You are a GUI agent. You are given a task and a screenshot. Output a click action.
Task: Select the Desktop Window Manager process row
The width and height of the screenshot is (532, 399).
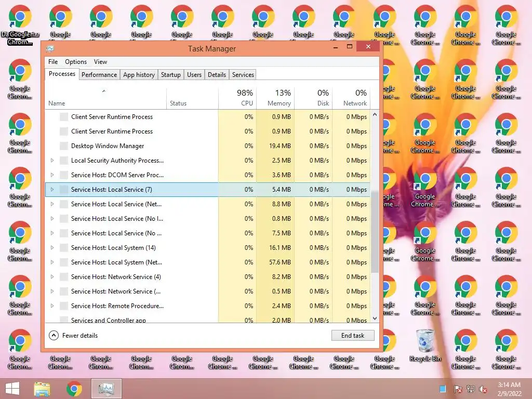[208, 146]
